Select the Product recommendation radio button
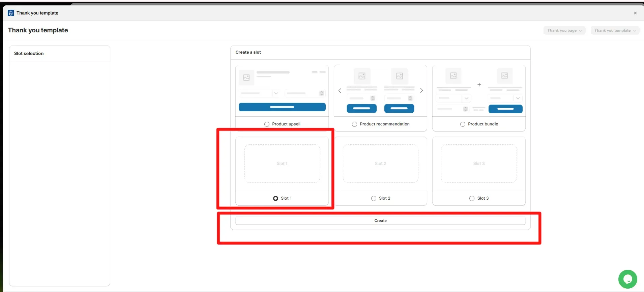This screenshot has width=644, height=292. pyautogui.click(x=354, y=124)
